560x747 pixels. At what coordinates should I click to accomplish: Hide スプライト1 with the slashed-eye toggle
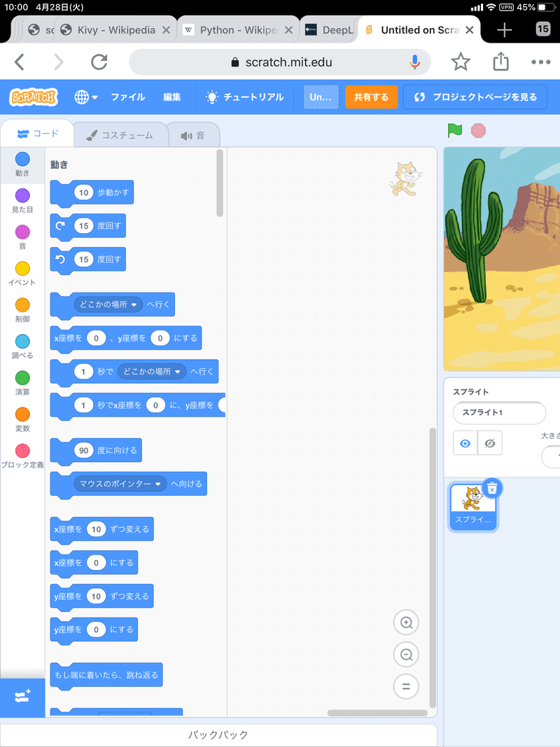pyautogui.click(x=489, y=442)
